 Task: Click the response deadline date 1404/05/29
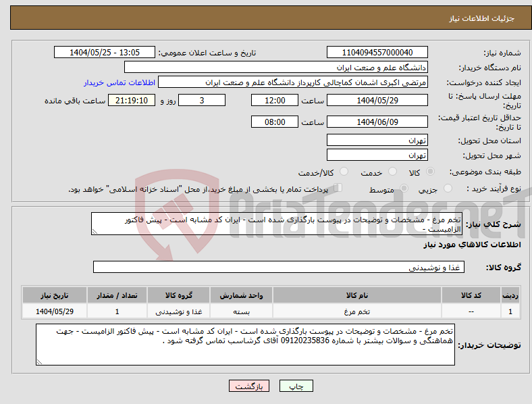pos(377,100)
